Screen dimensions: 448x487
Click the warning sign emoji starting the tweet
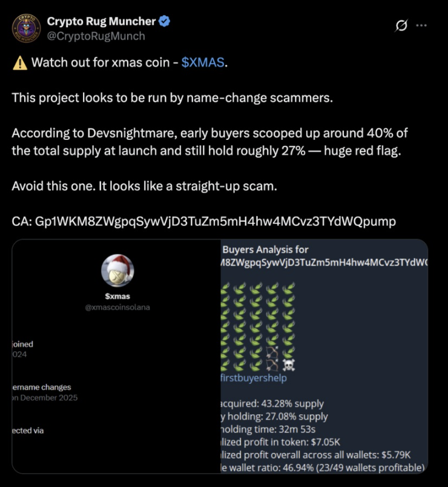tap(17, 62)
